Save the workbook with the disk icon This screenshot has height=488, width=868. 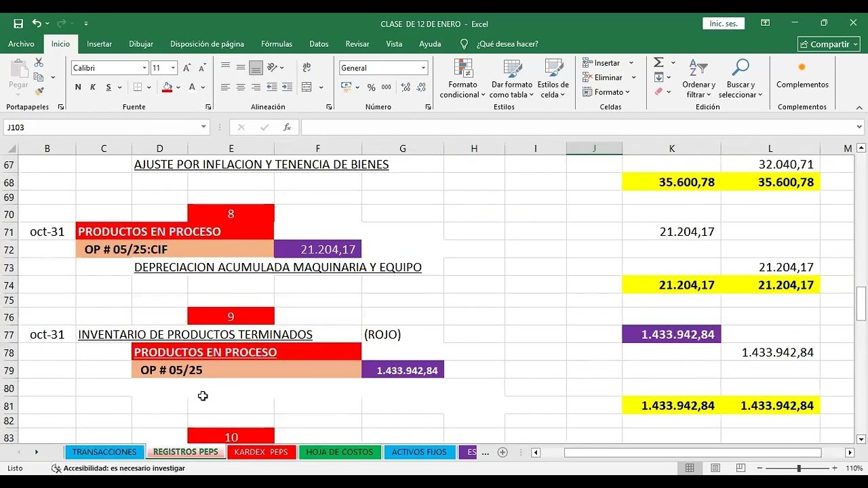pos(18,24)
